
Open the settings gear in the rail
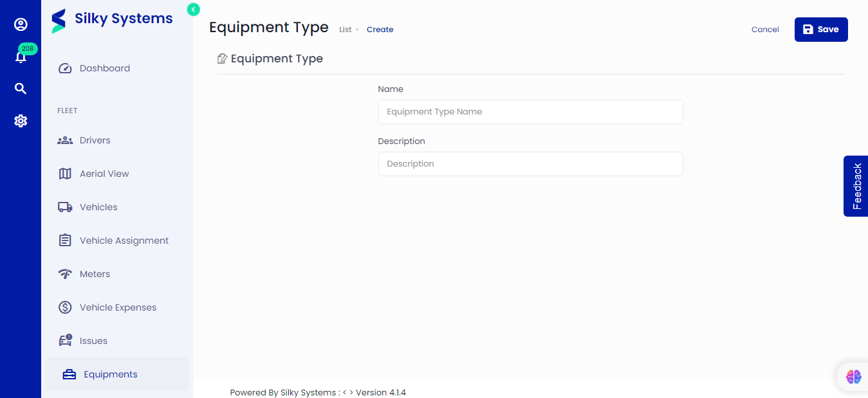tap(21, 120)
